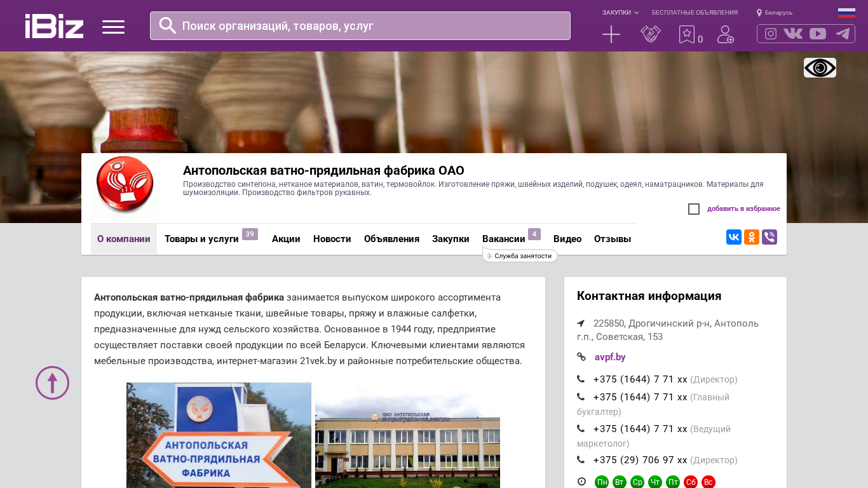Open the Вакансии tab
868x488 pixels.
point(503,239)
